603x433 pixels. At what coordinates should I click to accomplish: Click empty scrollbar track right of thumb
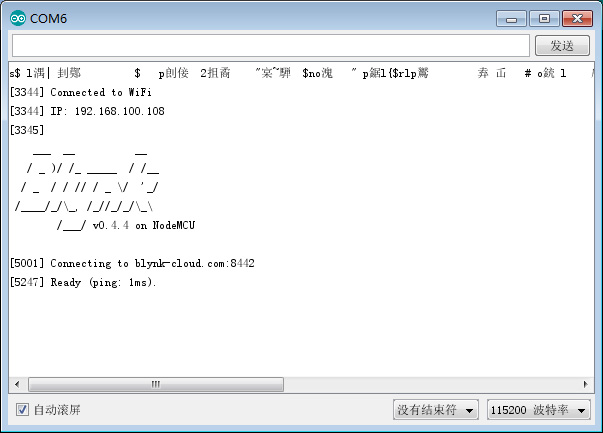click(x=431, y=384)
